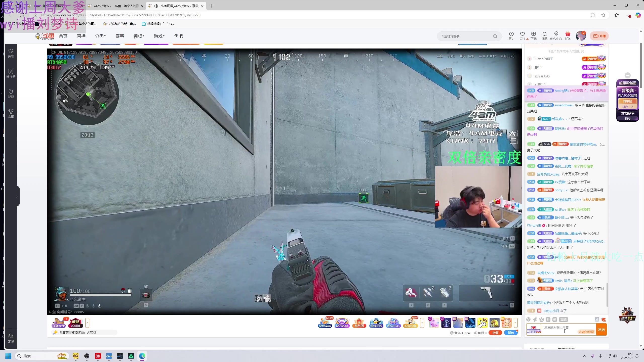This screenshot has height=362, width=644.
Task: Open the 雪域历险 icon
Action: click(376, 323)
